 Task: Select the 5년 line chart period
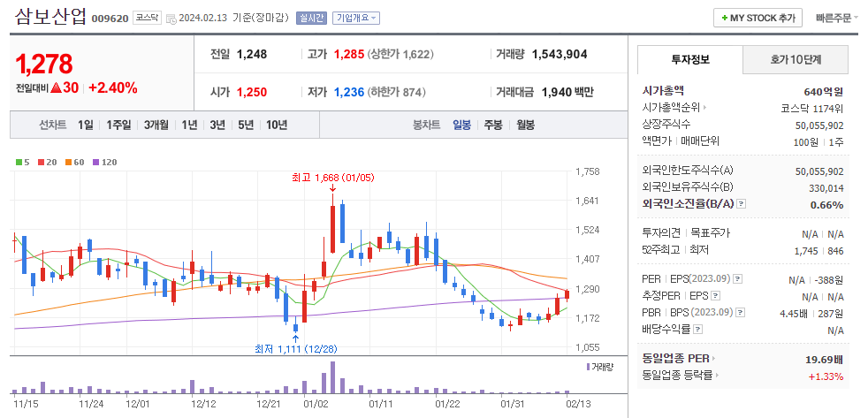click(x=246, y=125)
